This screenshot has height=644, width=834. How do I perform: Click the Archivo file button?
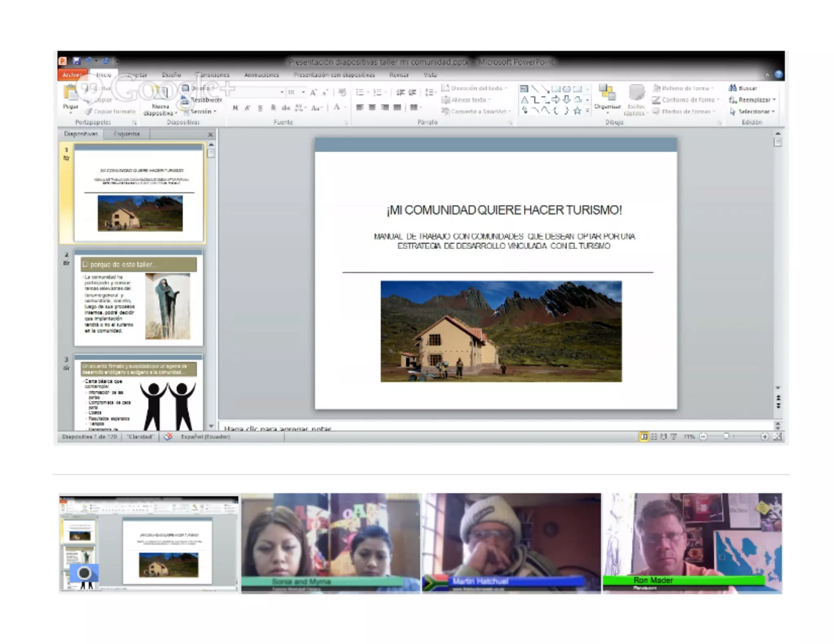(x=72, y=75)
